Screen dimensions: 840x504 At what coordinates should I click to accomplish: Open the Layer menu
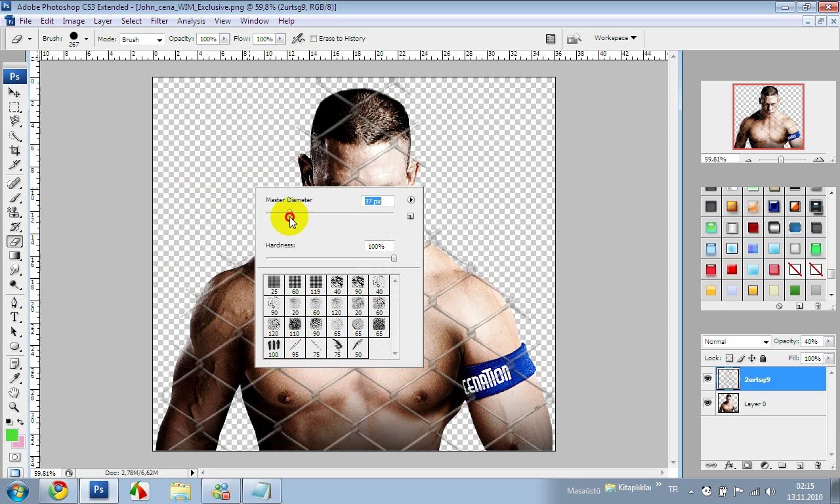coord(103,21)
